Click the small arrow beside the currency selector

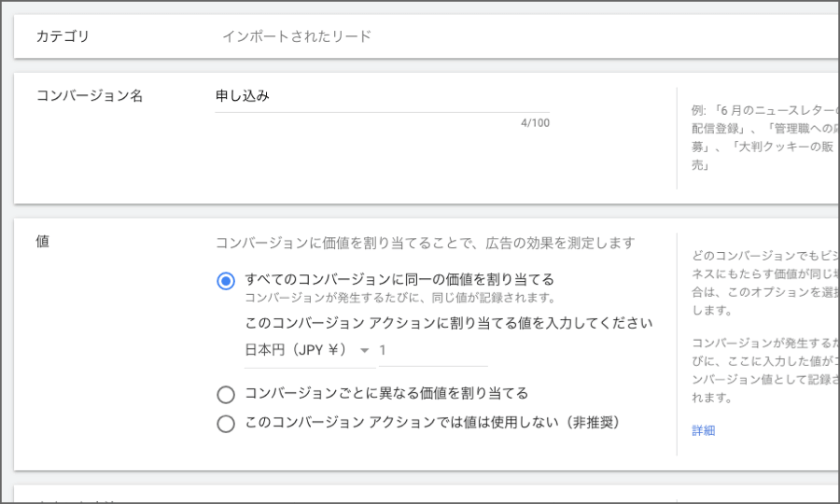tap(364, 351)
